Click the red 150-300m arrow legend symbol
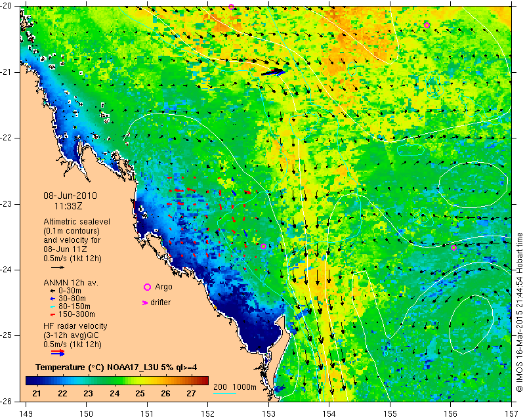 [x=52, y=314]
